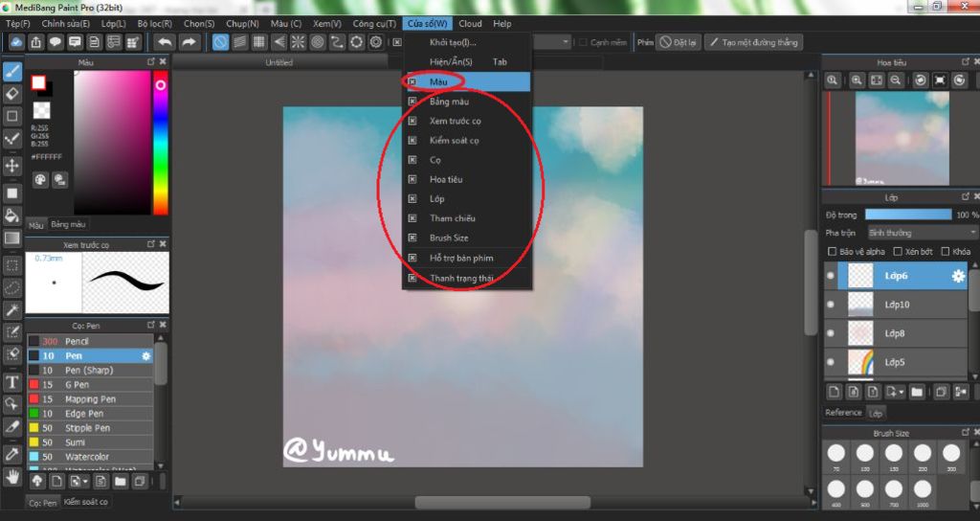Enable the concentric circle snap guide

tap(318, 42)
